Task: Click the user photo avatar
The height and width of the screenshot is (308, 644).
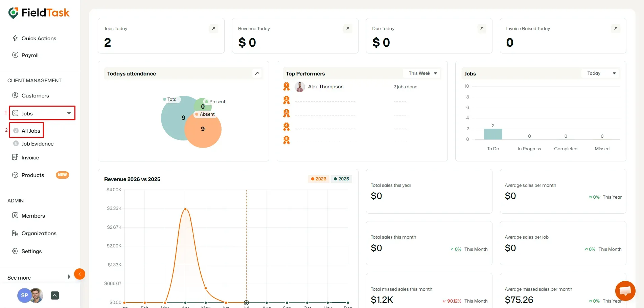Action: 37,295
